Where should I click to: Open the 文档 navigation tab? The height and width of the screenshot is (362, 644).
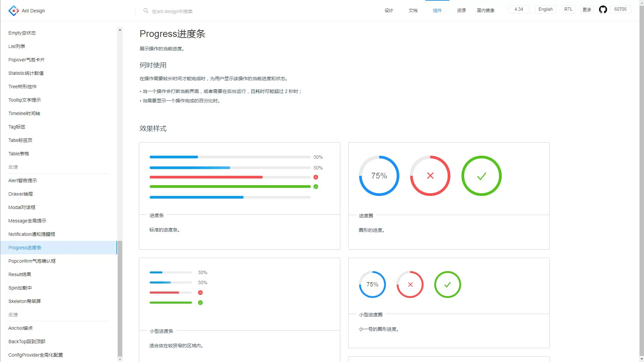413,11
